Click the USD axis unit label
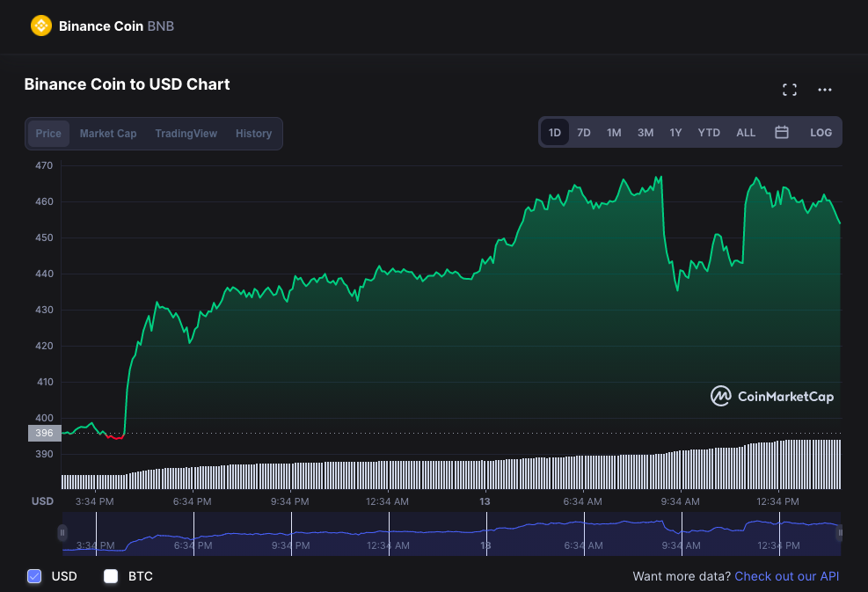Image resolution: width=868 pixels, height=592 pixels. pyautogui.click(x=42, y=501)
